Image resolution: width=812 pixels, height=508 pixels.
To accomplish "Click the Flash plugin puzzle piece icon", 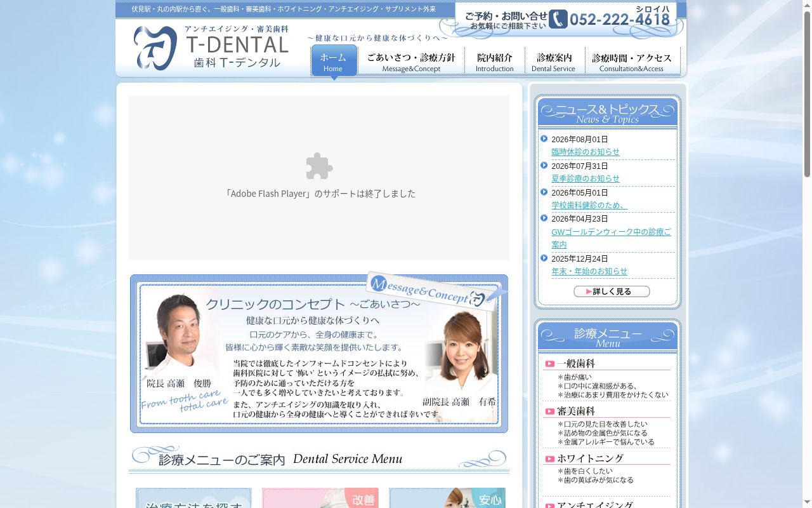I will tap(319, 166).
